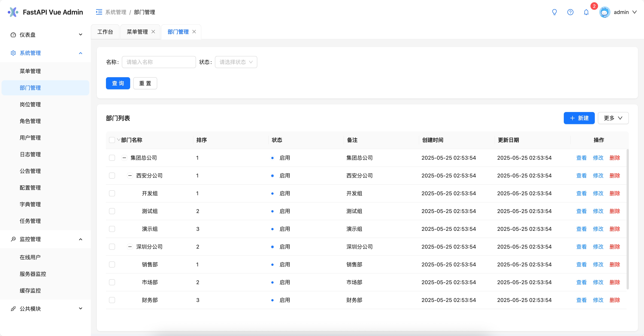
Task: Open the 请选择状态 status dropdown
Action: pyautogui.click(x=236, y=62)
